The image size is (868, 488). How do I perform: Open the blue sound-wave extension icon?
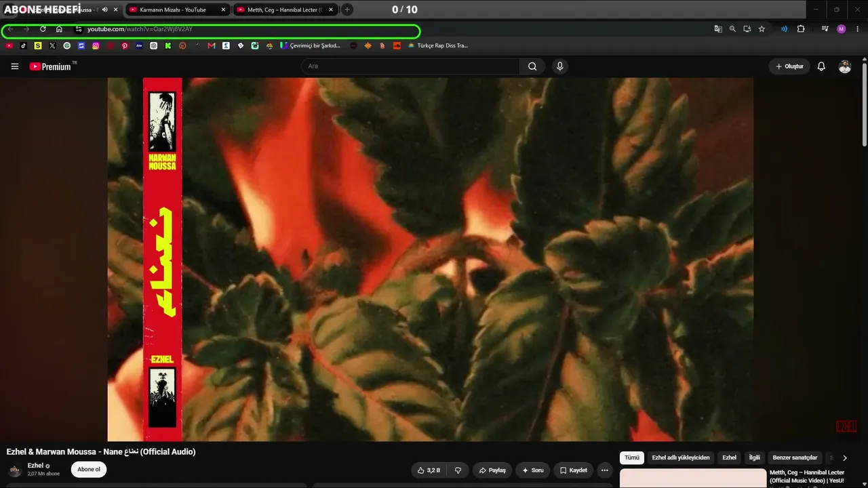[784, 29]
